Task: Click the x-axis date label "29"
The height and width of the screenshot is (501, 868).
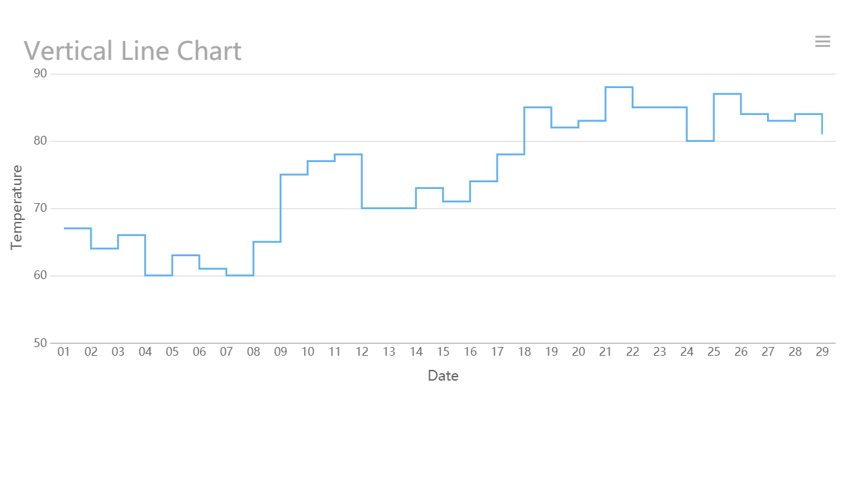Action: (x=822, y=352)
